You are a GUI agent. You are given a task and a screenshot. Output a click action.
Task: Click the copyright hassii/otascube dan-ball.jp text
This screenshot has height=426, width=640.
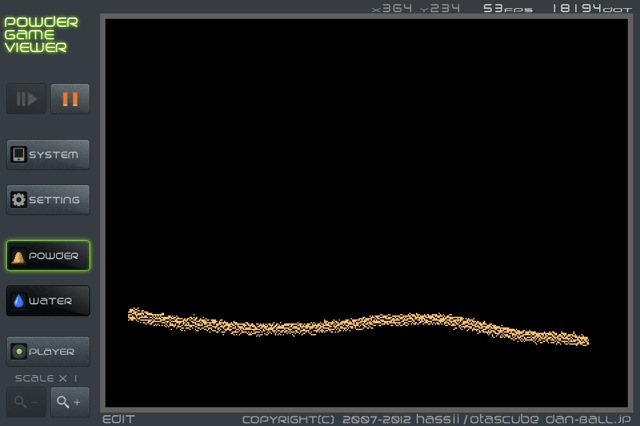[x=436, y=419]
